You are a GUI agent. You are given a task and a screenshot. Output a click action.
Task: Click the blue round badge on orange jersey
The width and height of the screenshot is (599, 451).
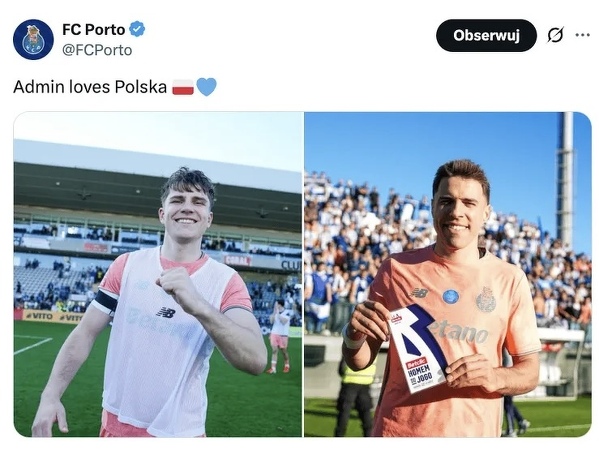[x=451, y=297]
